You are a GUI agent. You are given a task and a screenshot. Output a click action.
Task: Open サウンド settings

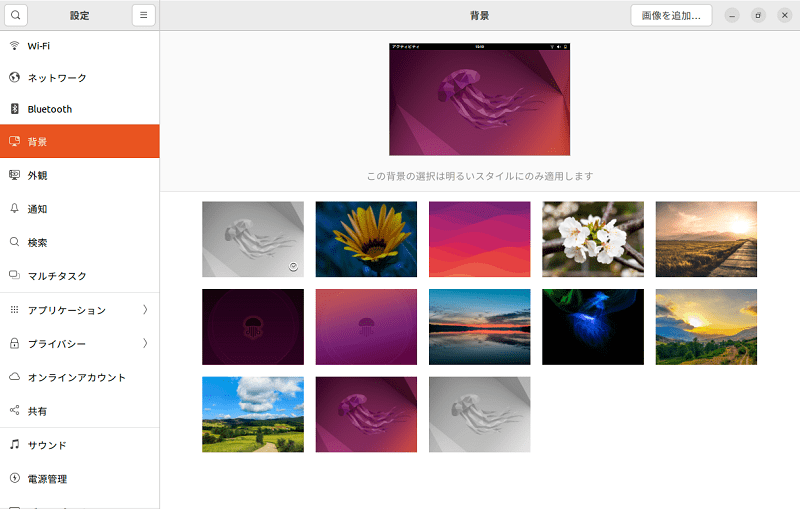pyautogui.click(x=80, y=445)
